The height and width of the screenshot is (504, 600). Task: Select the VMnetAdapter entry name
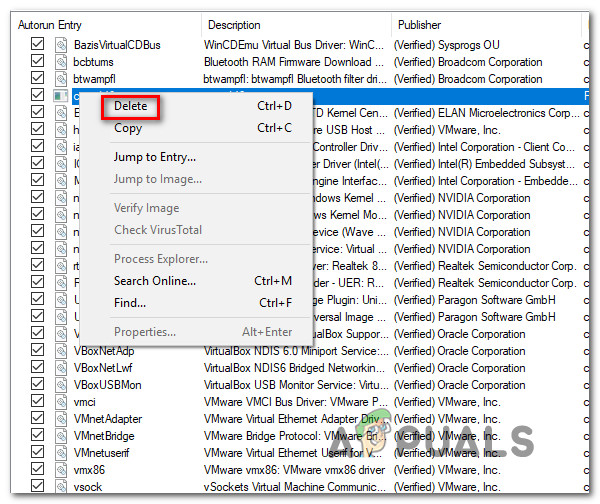[x=108, y=419]
